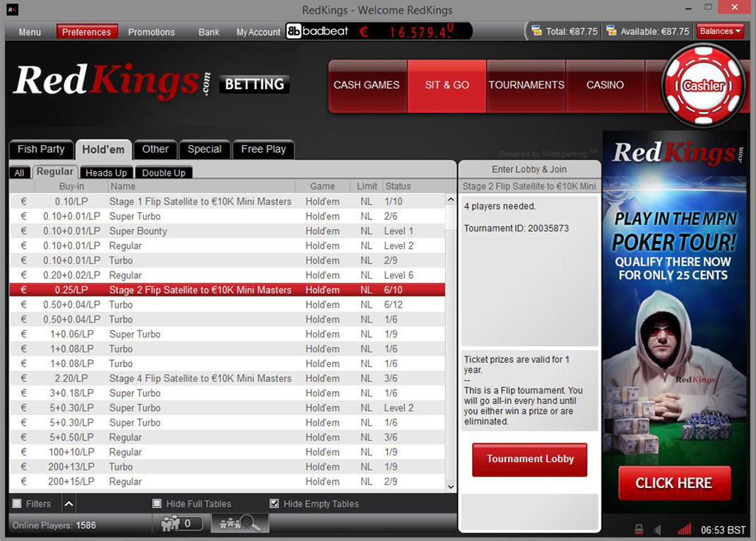Open the Cashier poker chip icon
Image resolution: width=756 pixels, height=541 pixels.
point(703,86)
